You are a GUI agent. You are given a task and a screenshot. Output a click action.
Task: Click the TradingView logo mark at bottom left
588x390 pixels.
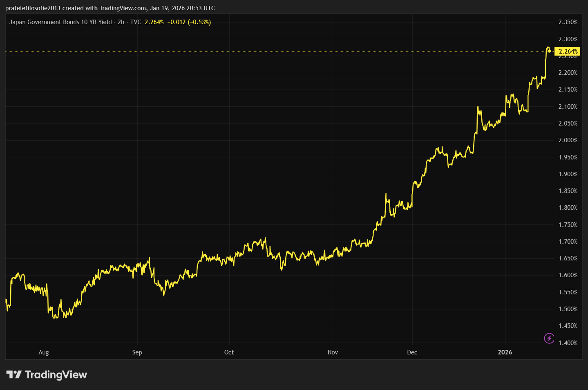click(14, 374)
